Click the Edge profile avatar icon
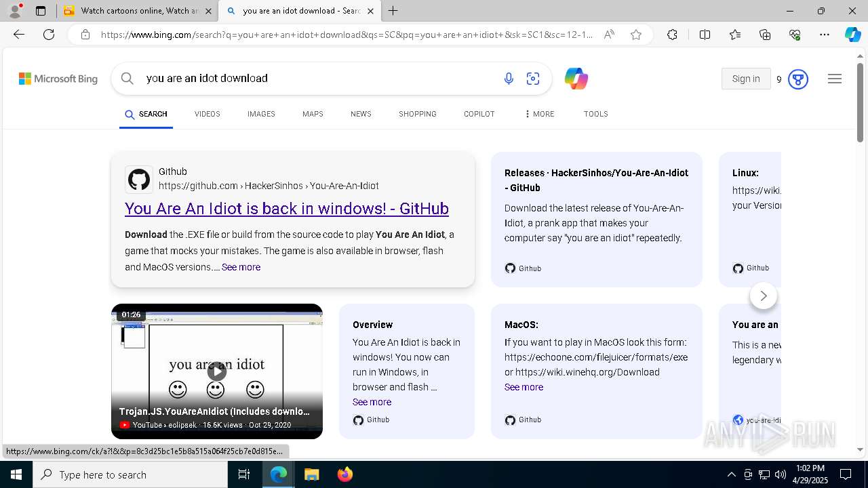Image resolution: width=868 pixels, height=488 pixels. [x=15, y=11]
